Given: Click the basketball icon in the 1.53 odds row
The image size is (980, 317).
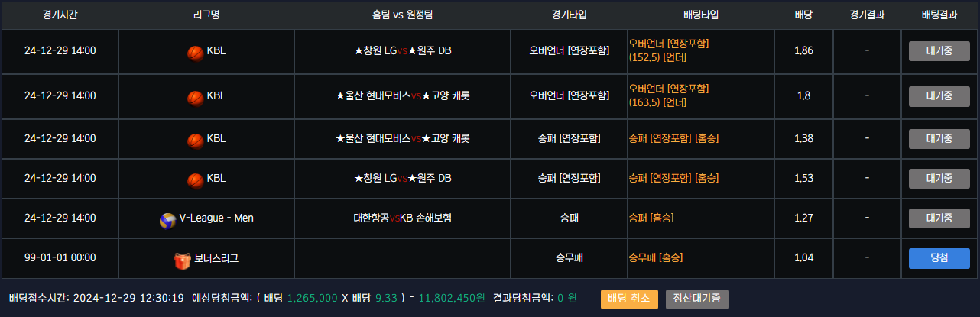Looking at the screenshot, I should click(195, 180).
